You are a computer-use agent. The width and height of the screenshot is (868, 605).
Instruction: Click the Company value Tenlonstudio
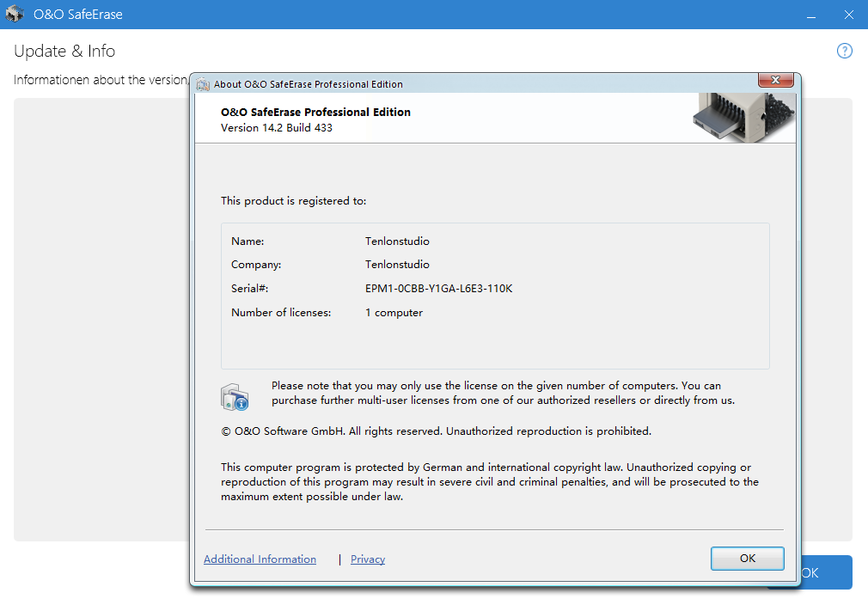(397, 264)
